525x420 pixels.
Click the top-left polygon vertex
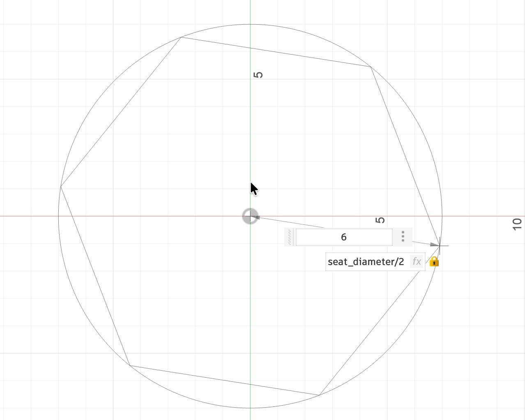(x=182, y=37)
